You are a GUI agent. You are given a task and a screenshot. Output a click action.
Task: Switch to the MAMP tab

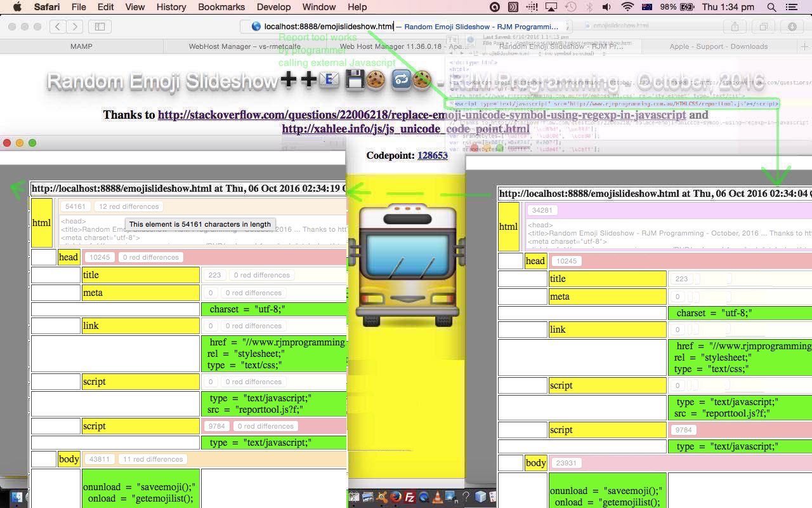tap(81, 46)
